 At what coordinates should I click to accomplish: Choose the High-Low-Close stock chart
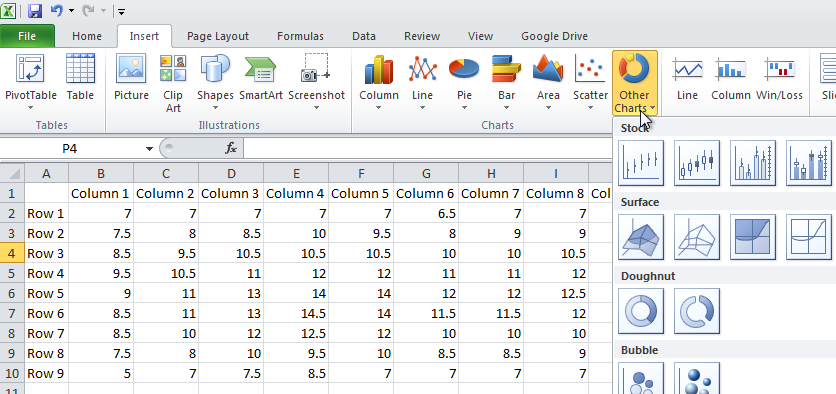(x=641, y=163)
